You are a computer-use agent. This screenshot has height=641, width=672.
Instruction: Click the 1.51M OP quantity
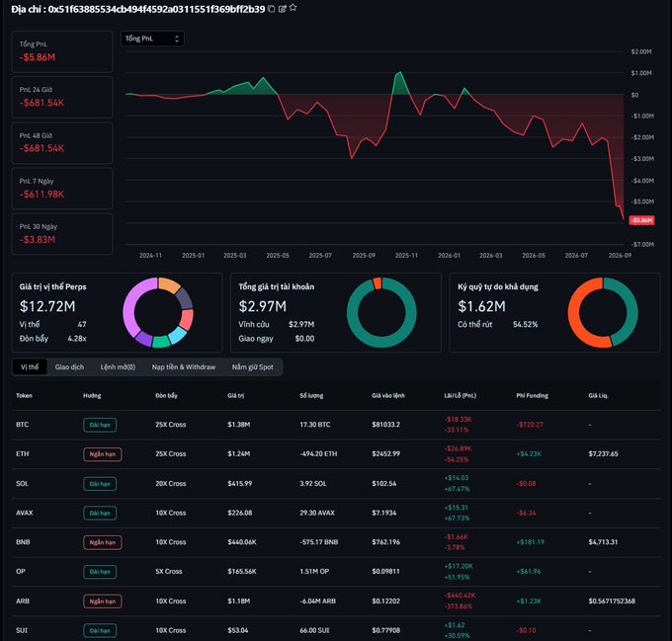[314, 571]
